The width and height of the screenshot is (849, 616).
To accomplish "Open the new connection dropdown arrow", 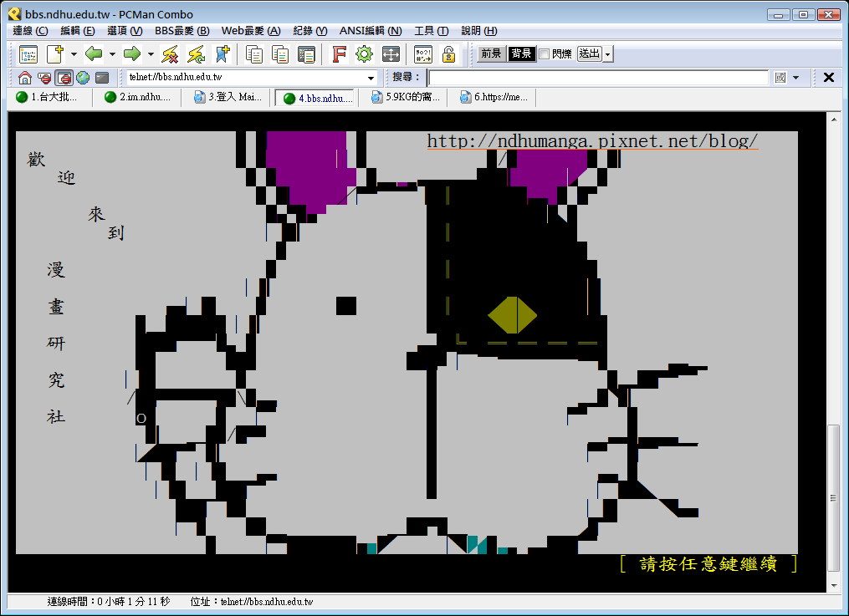I will click(x=74, y=54).
